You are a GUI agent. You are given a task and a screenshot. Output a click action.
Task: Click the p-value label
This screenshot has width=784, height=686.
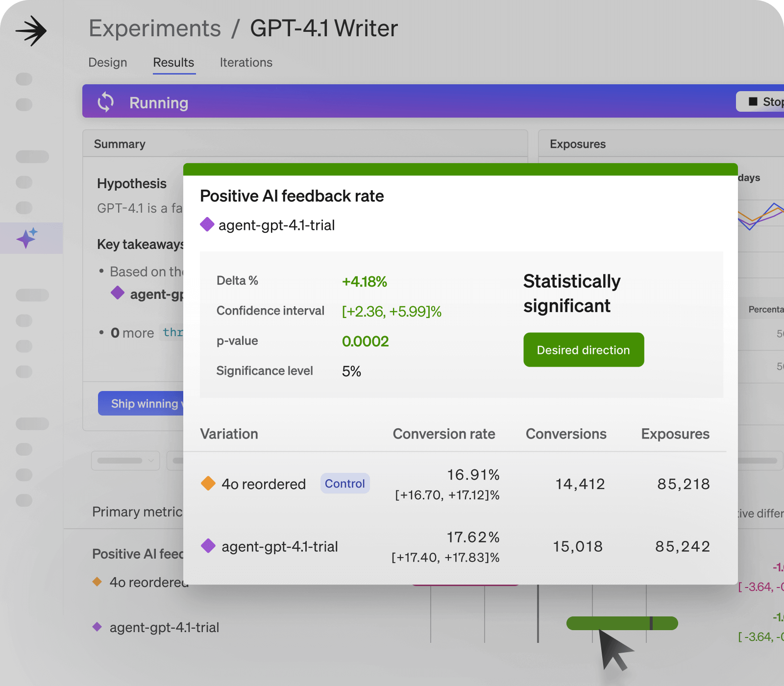coord(237,341)
